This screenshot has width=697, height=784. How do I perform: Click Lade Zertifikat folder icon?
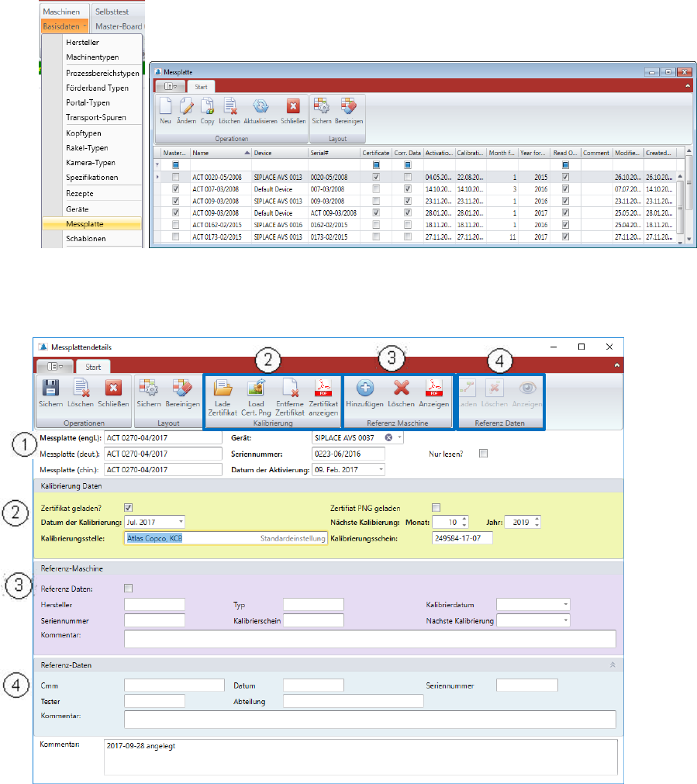pos(224,390)
